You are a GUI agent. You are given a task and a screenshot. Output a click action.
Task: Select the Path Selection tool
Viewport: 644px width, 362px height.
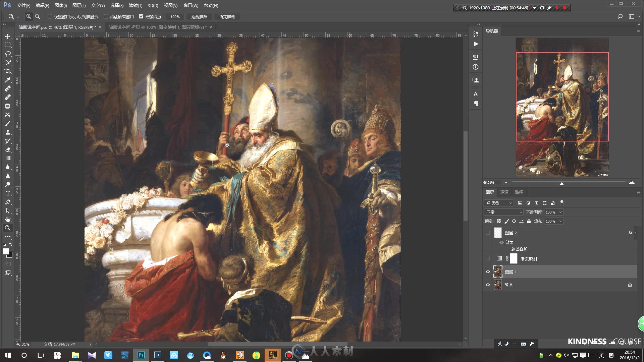(8, 210)
